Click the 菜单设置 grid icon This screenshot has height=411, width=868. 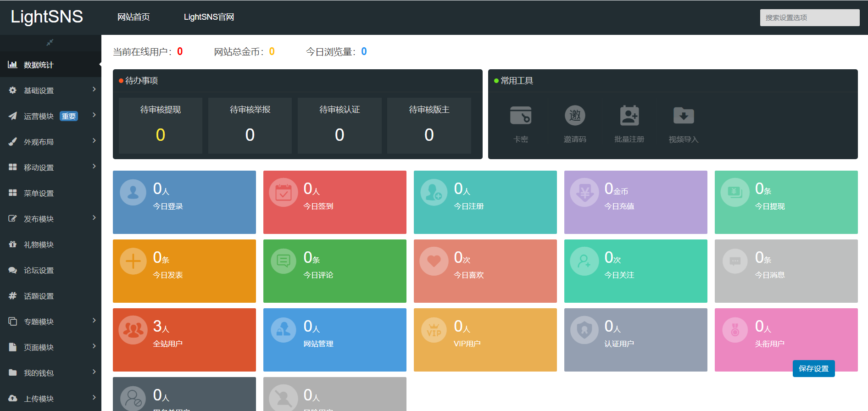coord(12,193)
